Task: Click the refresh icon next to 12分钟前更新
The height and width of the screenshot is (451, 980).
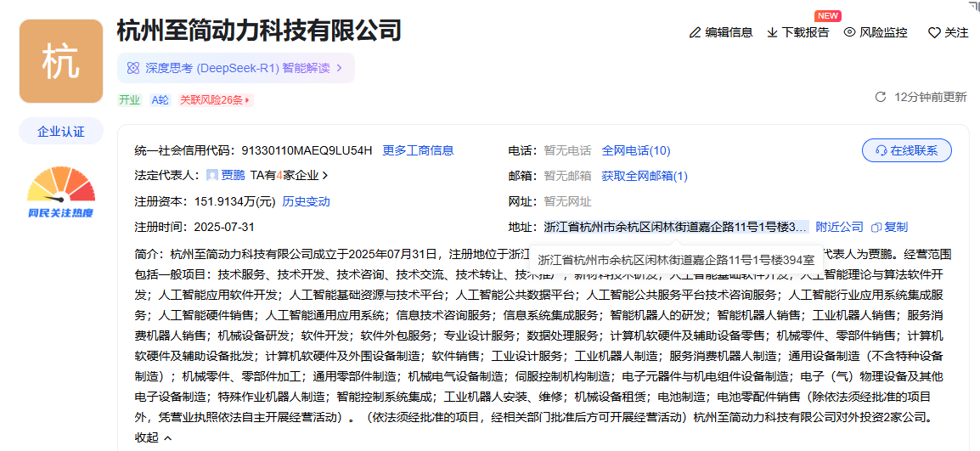Action: tap(881, 97)
